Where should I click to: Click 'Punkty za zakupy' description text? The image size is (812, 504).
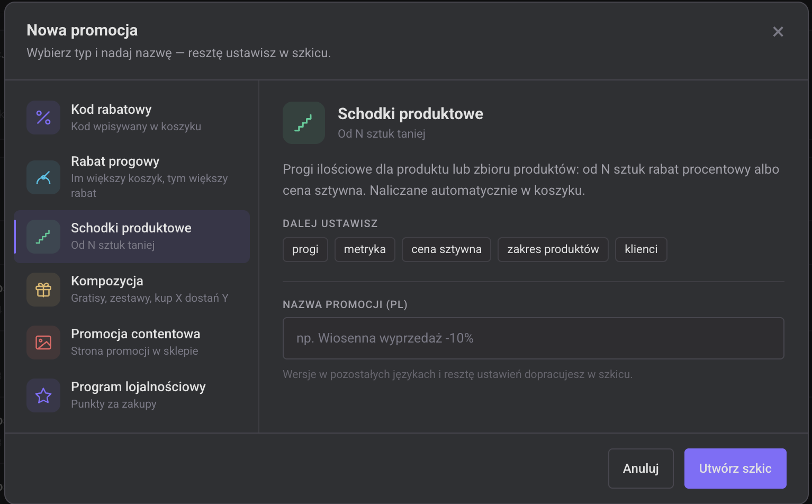[x=114, y=404]
